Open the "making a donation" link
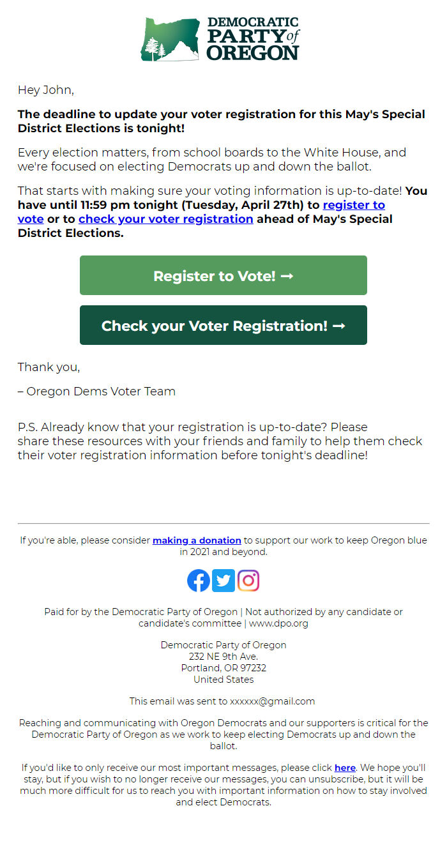The image size is (447, 868). click(x=197, y=540)
